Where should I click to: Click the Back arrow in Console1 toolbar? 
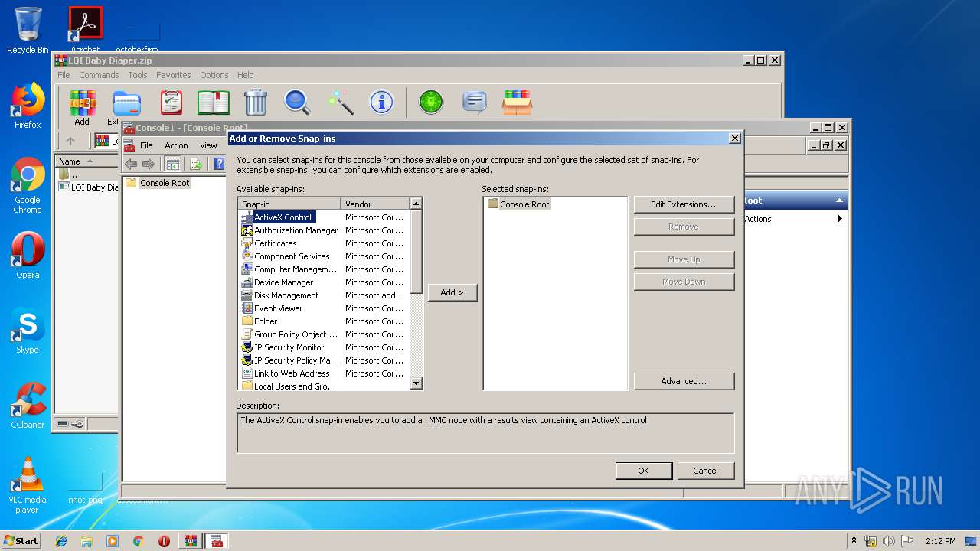pyautogui.click(x=131, y=164)
